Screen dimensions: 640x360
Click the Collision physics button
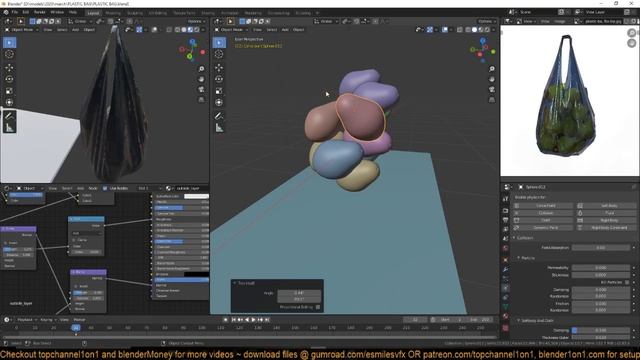point(543,213)
